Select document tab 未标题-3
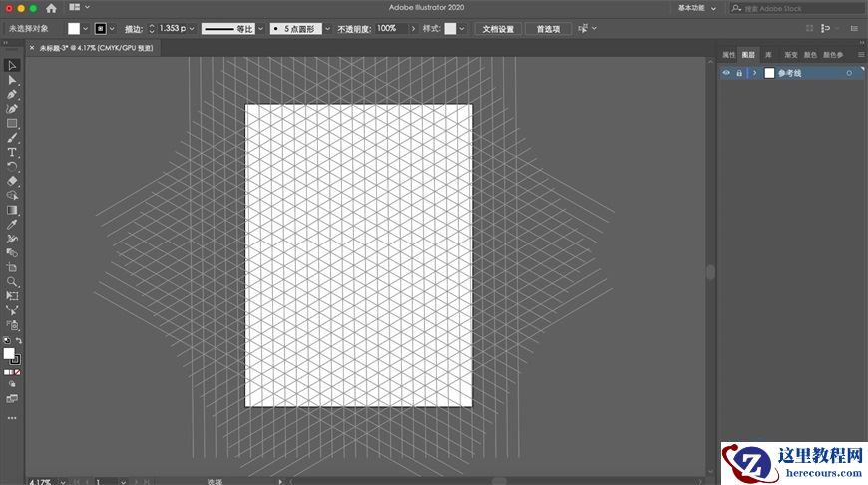 tap(97, 48)
